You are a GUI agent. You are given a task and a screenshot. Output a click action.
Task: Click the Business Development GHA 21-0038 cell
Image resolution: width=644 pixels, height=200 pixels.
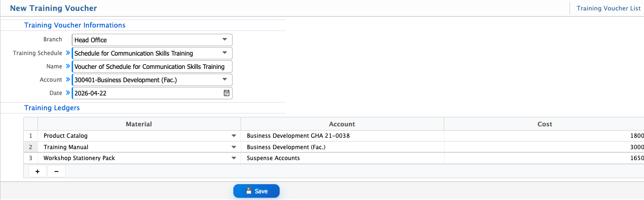342,136
